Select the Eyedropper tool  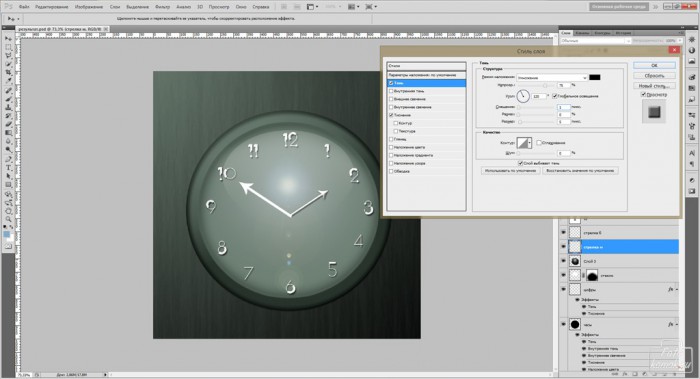point(8,81)
